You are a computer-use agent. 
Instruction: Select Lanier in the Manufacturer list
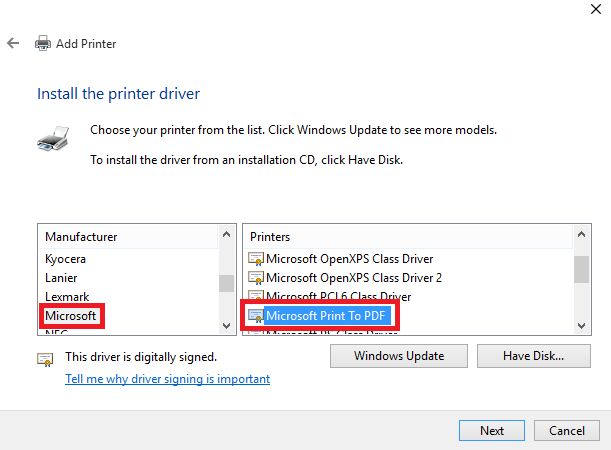tap(61, 278)
